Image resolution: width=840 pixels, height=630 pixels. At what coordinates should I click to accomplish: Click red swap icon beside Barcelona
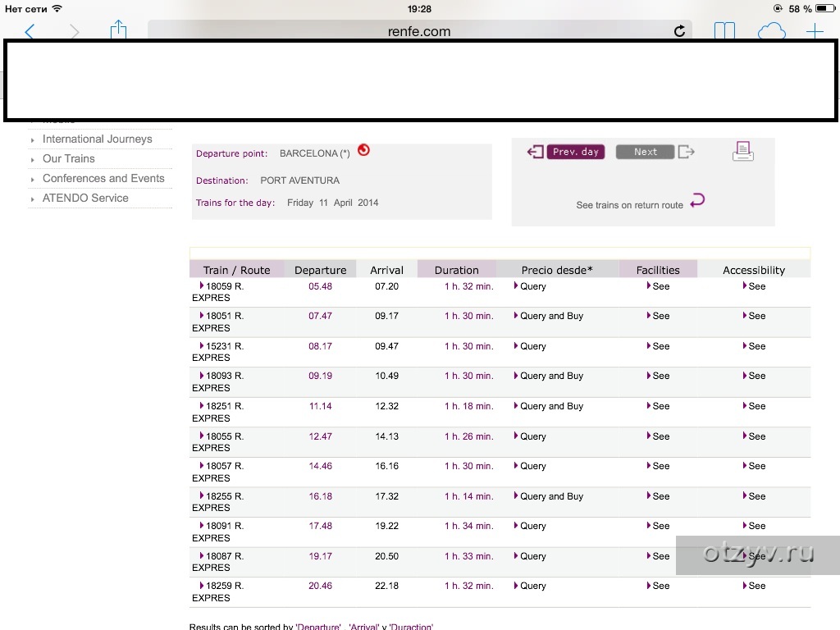click(363, 150)
